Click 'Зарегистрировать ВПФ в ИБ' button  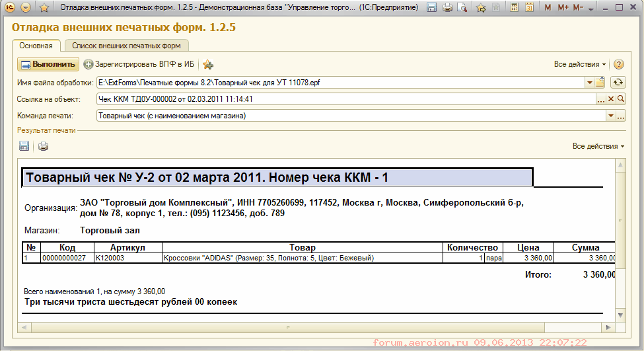coord(139,64)
